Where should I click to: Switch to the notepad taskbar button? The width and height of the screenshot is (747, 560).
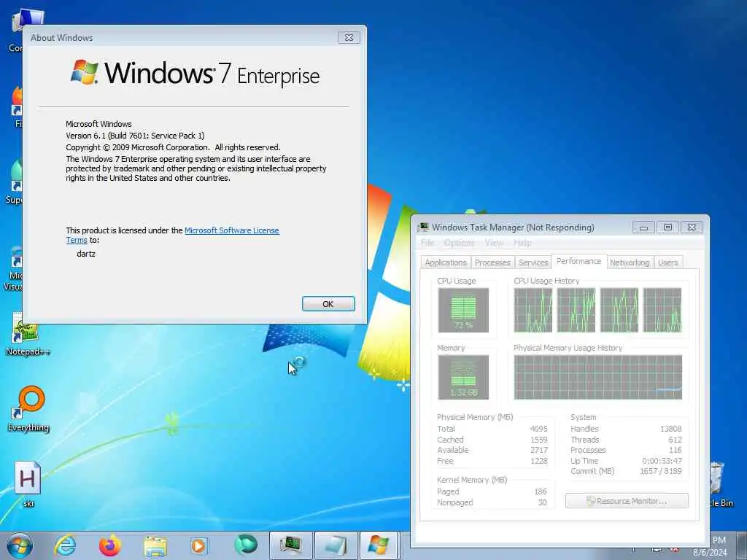[x=336, y=545]
